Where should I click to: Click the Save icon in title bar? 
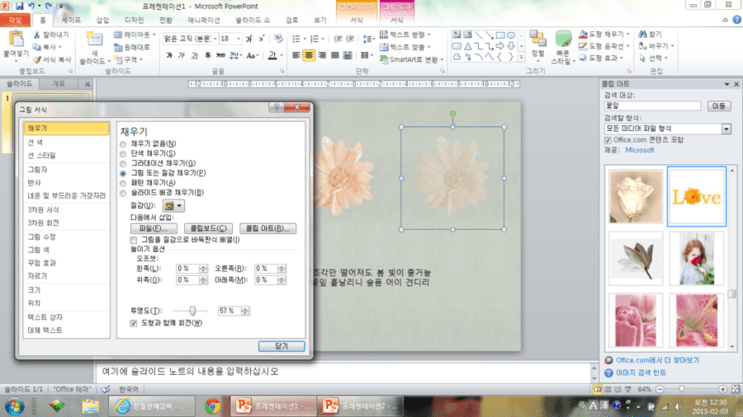20,6
